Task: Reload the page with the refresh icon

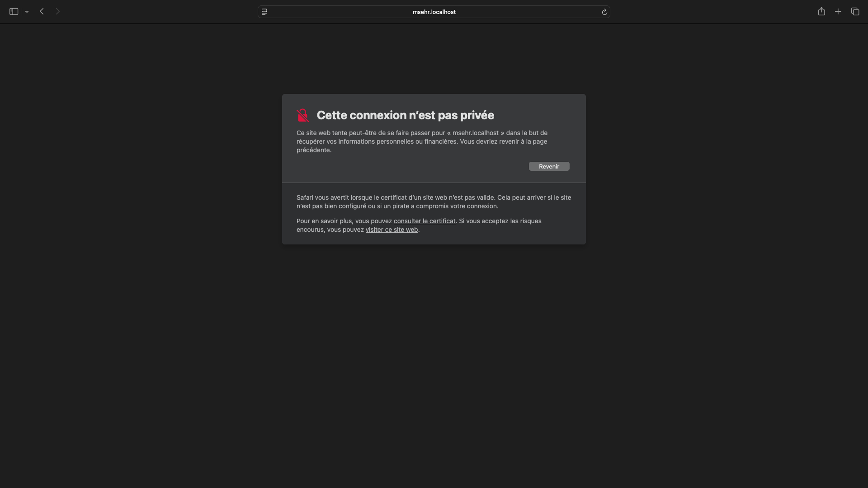Action: pyautogui.click(x=604, y=12)
